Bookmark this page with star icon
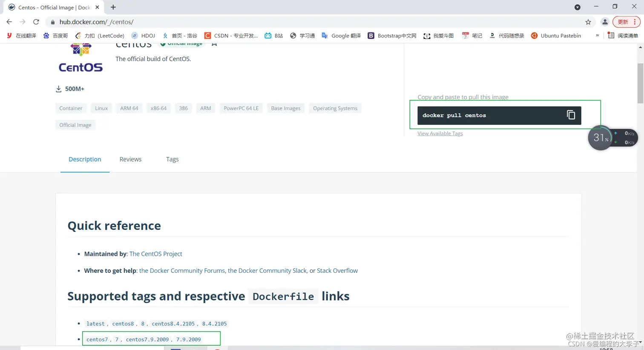 [588, 22]
